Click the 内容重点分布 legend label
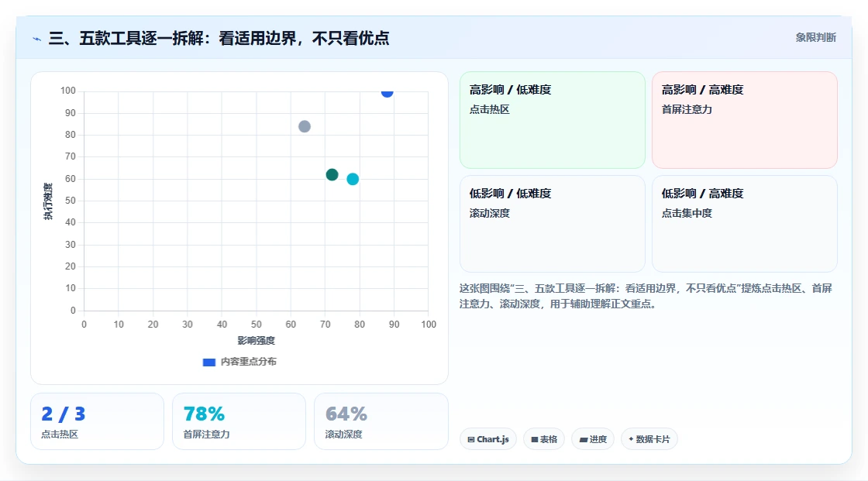This screenshot has height=481, width=868. pyautogui.click(x=248, y=362)
